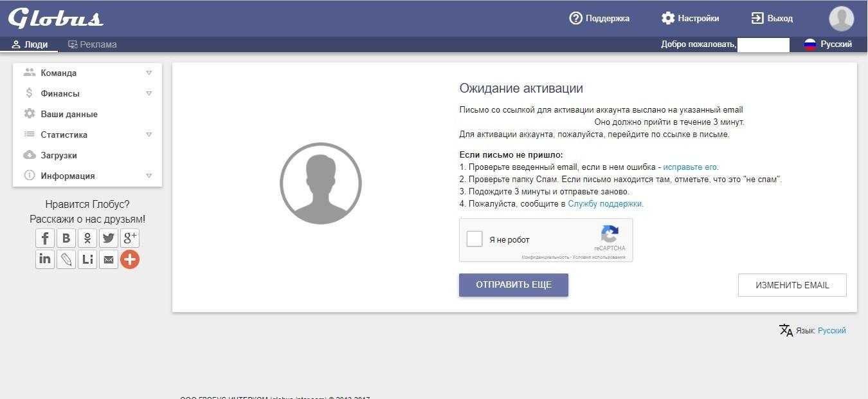Open Статистика sidebar section

(87, 135)
